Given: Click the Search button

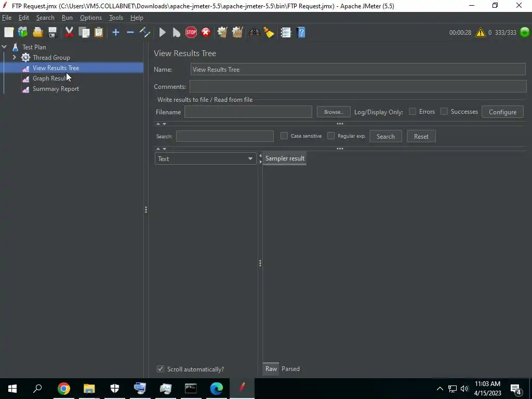Looking at the screenshot, I should point(385,137).
